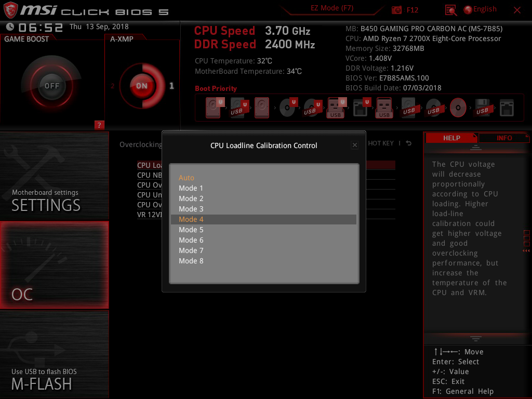
Task: Click the help panel top collapse handle
Action: [x=476, y=148]
